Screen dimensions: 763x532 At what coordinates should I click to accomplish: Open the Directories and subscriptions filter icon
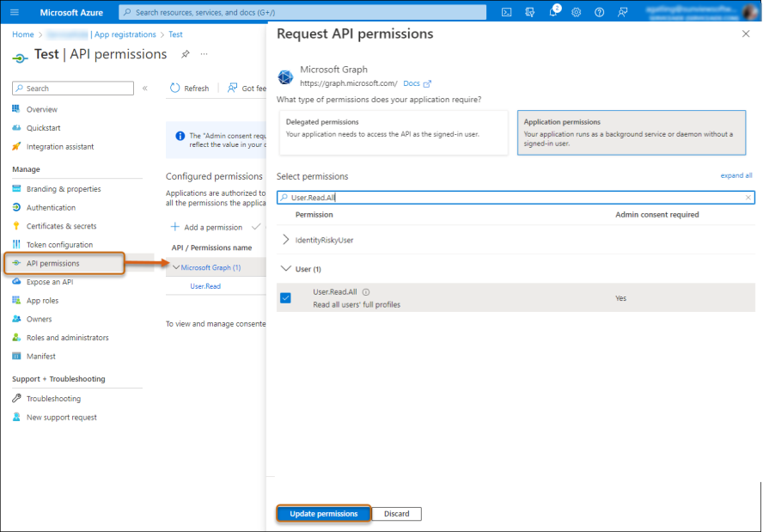tap(530, 12)
